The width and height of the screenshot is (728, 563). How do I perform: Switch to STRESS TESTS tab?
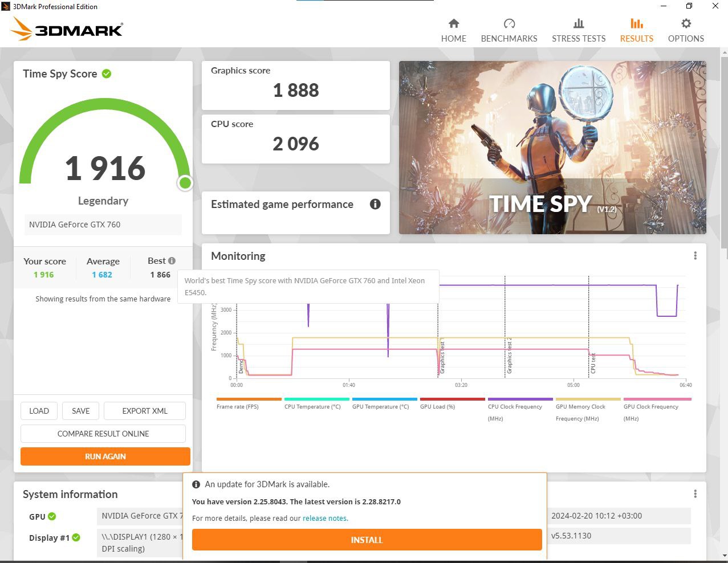click(579, 31)
